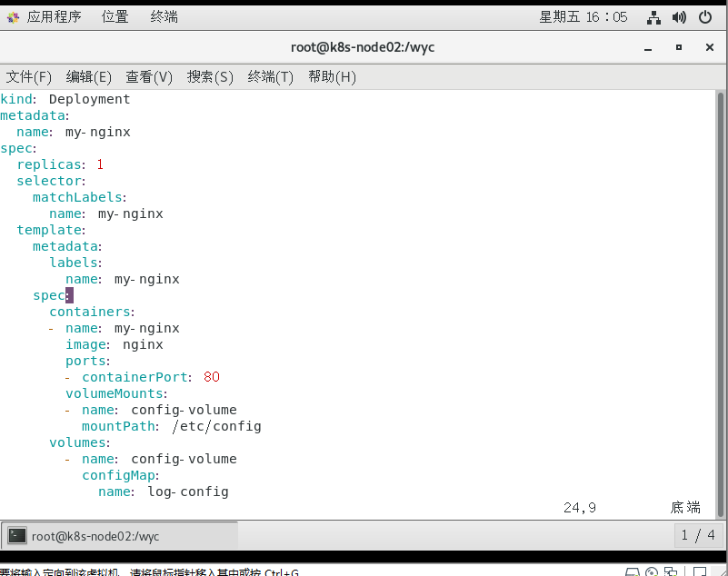
Task: Open the volume speaker icon
Action: point(679,17)
